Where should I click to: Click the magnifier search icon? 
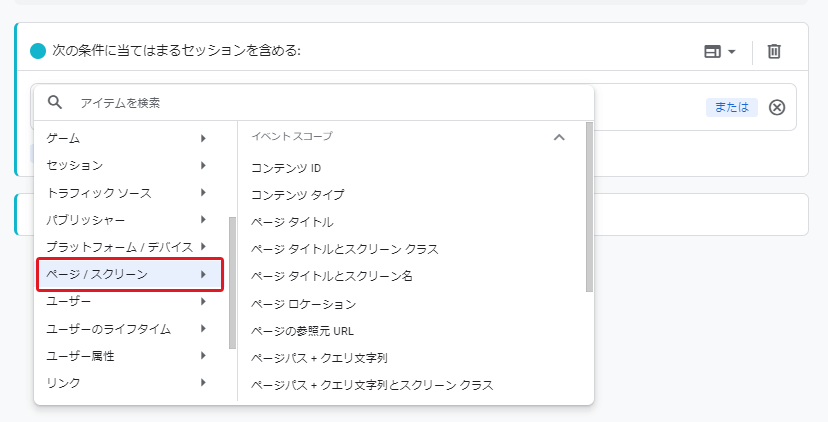[x=55, y=102]
